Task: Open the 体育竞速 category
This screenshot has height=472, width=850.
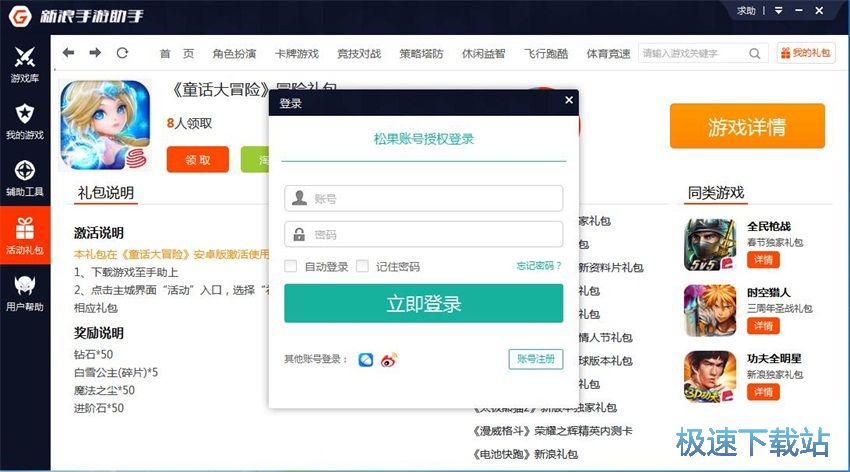Action: (608, 53)
